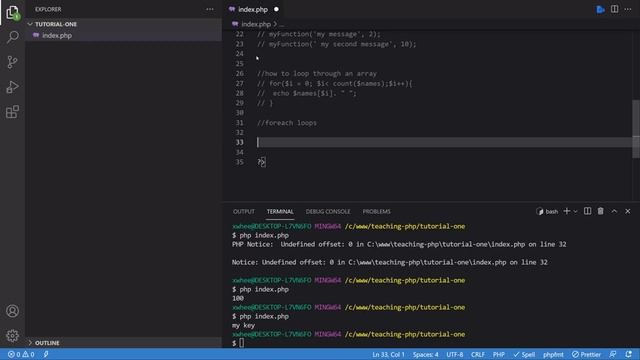Screen dimensions: 640x360
Task: Click the 'PHP Notice: Undefined offset' terminal line
Action: pos(399,244)
